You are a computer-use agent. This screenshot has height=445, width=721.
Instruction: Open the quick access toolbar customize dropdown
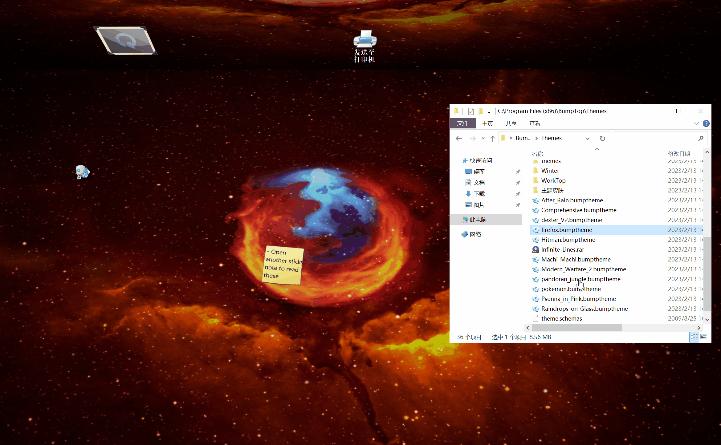(489, 111)
